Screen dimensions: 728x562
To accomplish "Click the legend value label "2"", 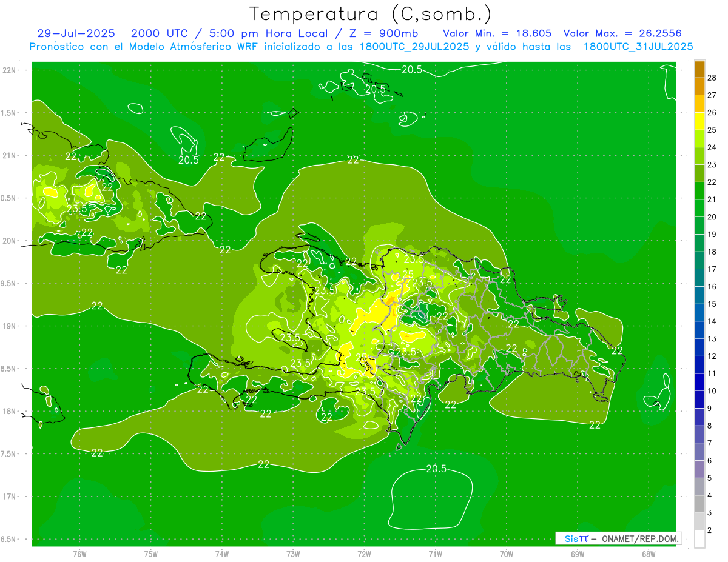I will (710, 530).
